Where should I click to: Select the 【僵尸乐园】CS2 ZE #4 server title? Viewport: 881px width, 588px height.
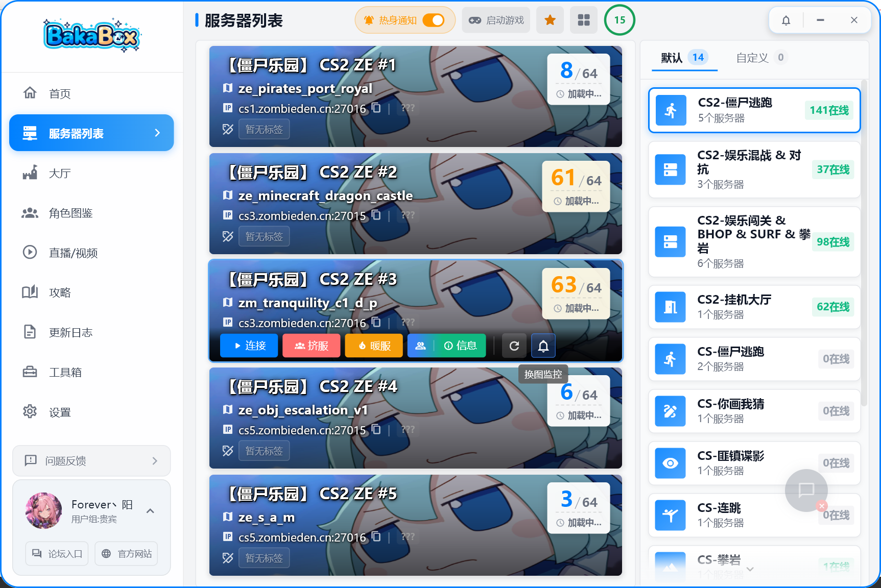pyautogui.click(x=310, y=386)
